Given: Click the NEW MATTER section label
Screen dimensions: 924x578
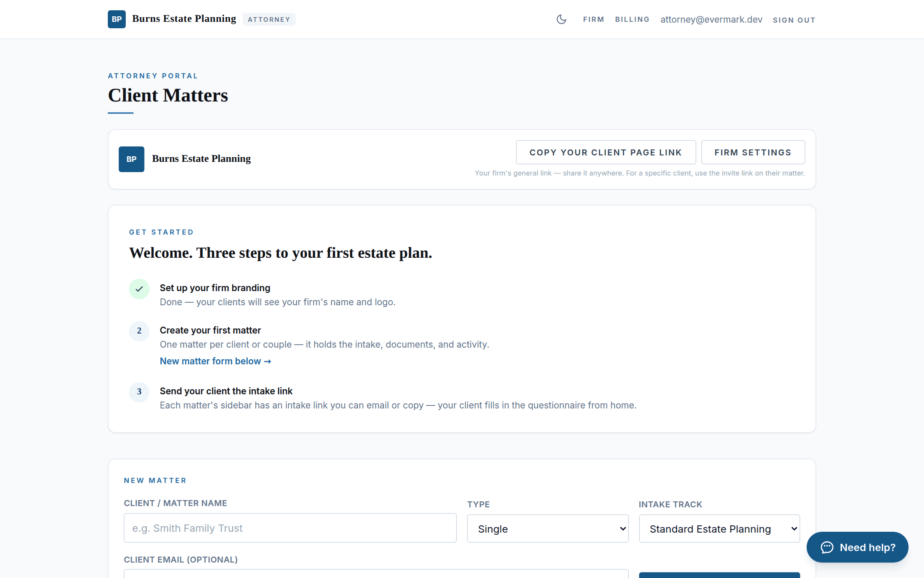Looking at the screenshot, I should tap(155, 480).
